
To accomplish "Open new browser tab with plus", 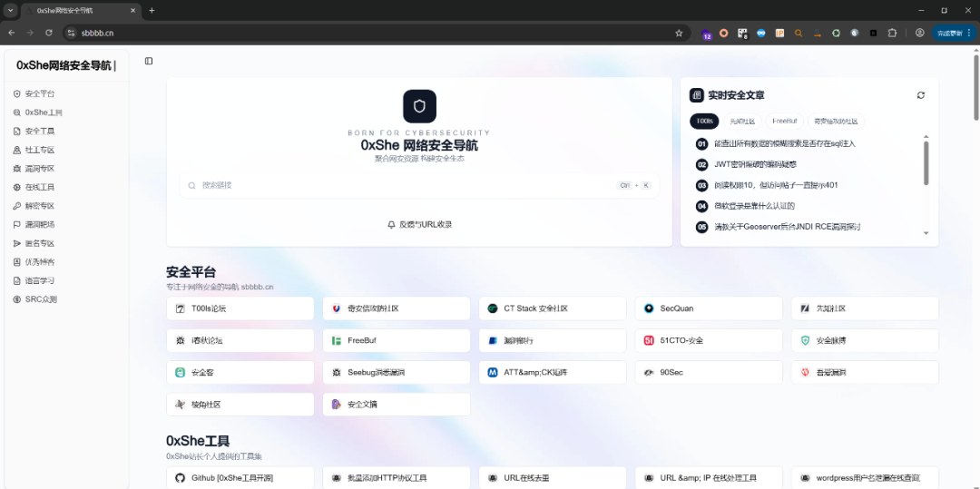I will click(x=152, y=11).
